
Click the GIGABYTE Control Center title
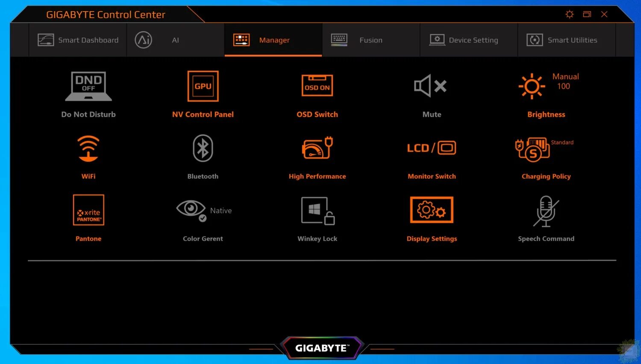tap(106, 15)
